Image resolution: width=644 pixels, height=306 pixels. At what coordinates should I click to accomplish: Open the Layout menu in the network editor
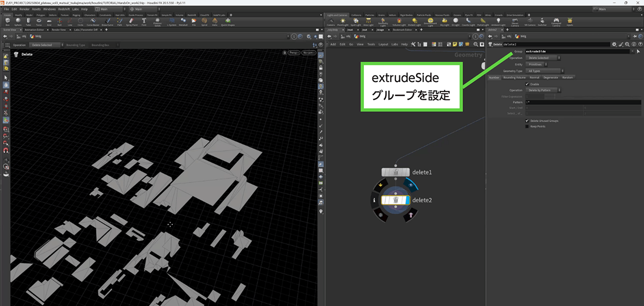[x=383, y=44]
